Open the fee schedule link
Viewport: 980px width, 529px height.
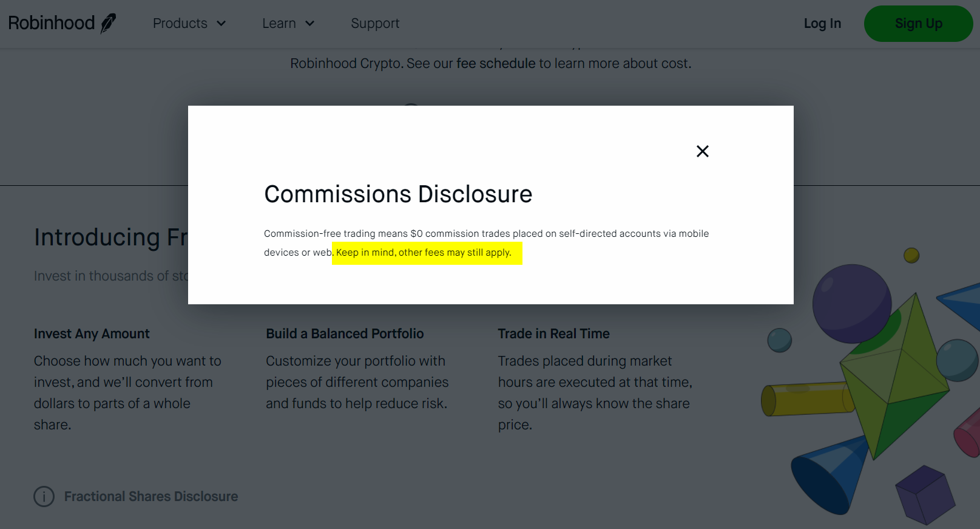tap(496, 63)
